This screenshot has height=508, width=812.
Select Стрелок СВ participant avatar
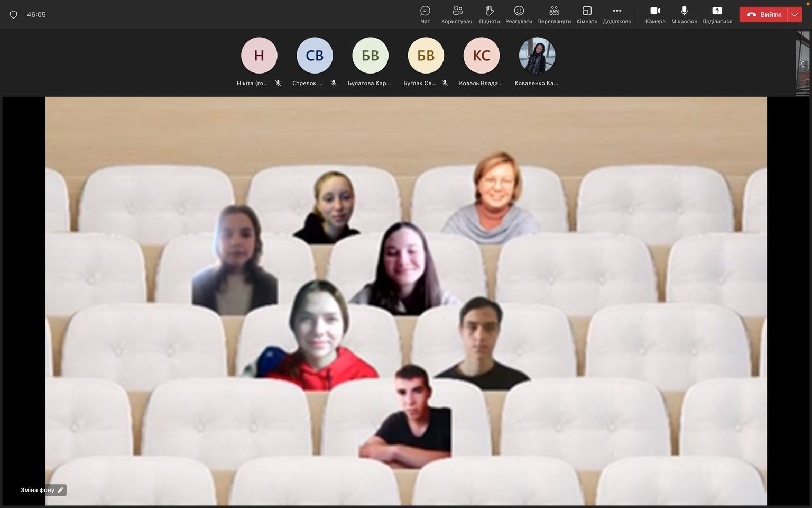315,56
